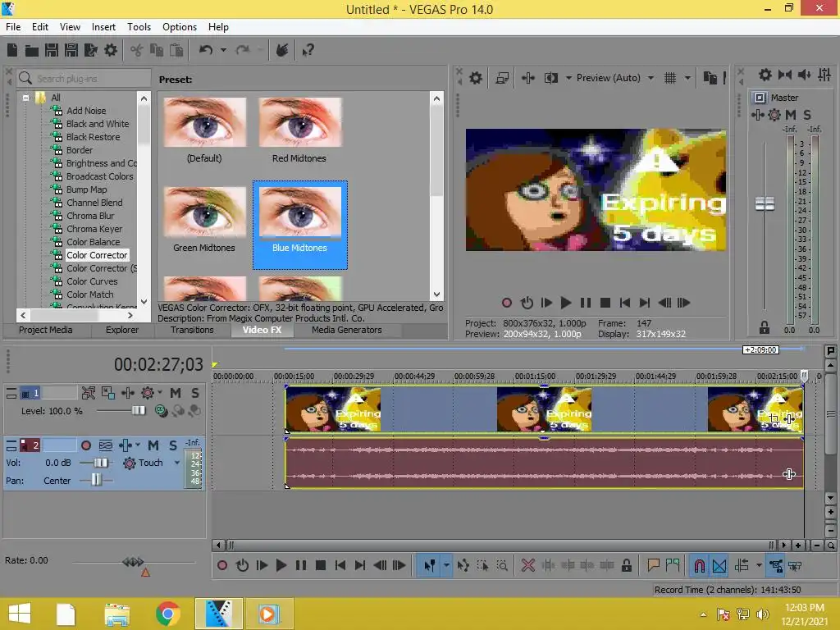
Task: Toggle Mute on Master bus
Action: click(x=790, y=115)
